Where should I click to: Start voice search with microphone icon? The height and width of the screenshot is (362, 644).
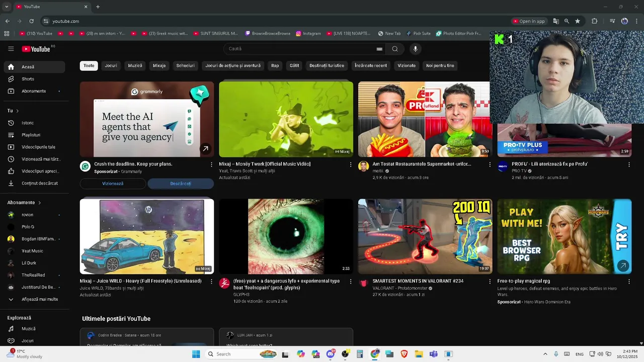(x=415, y=49)
